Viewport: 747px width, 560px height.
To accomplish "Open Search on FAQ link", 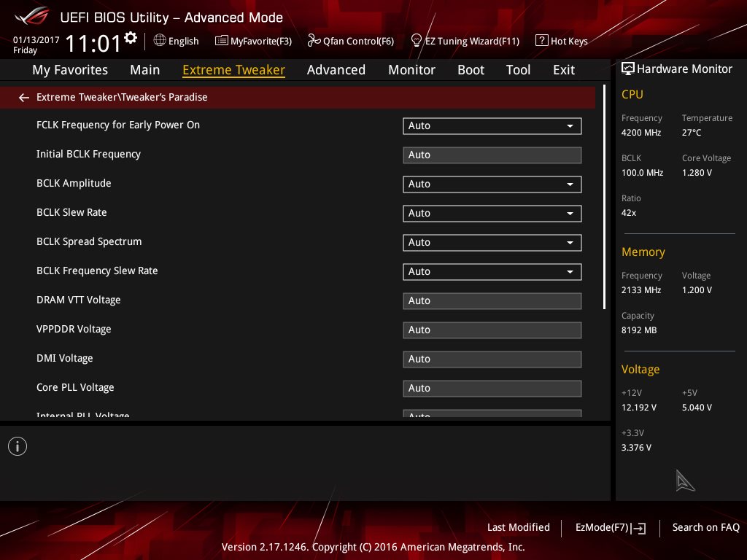I will (706, 528).
